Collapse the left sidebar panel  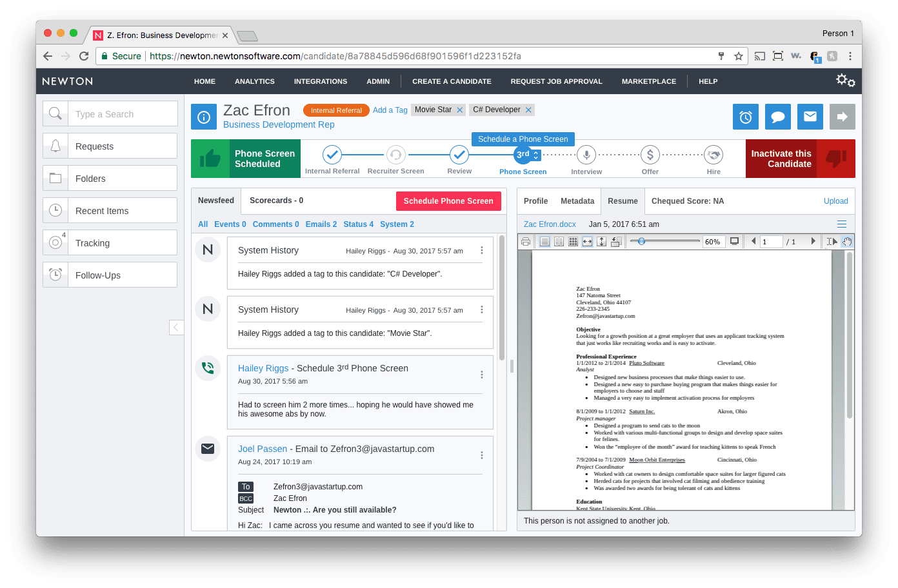pos(176,328)
